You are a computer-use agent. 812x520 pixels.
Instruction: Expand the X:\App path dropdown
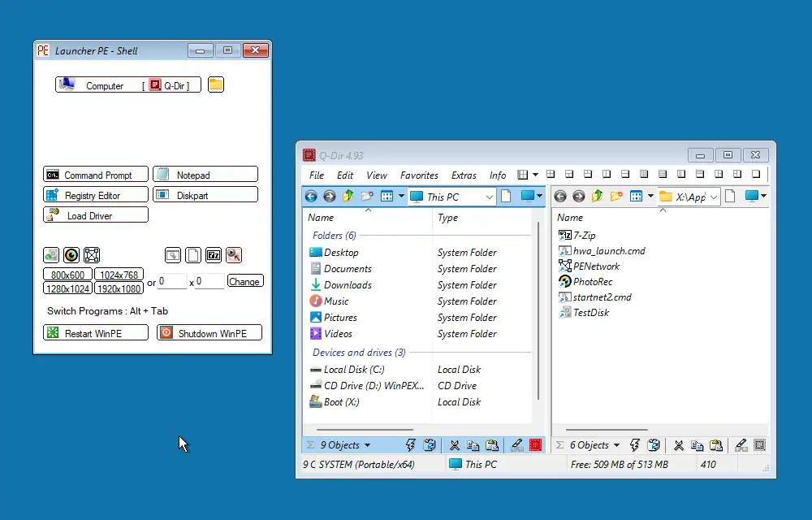click(713, 197)
